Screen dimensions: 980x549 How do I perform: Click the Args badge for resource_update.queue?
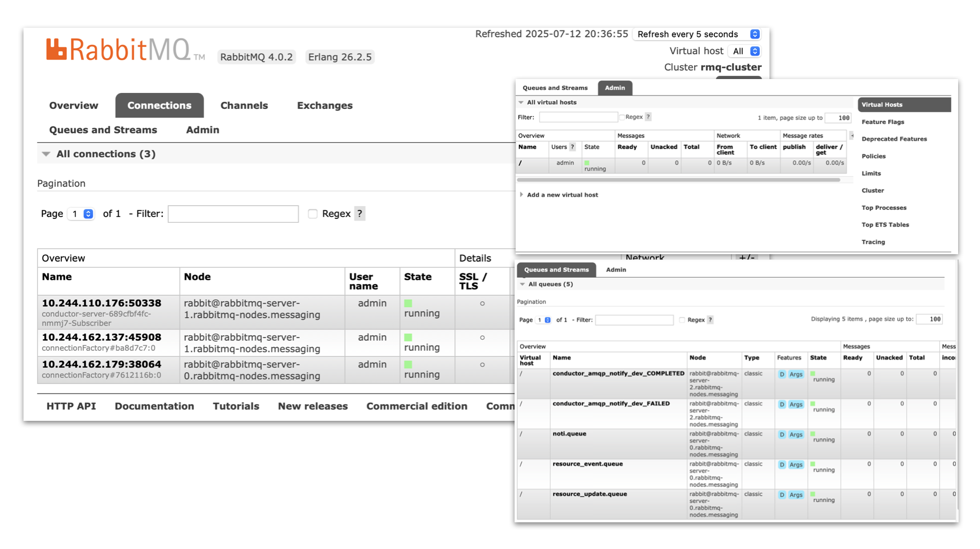pyautogui.click(x=796, y=495)
